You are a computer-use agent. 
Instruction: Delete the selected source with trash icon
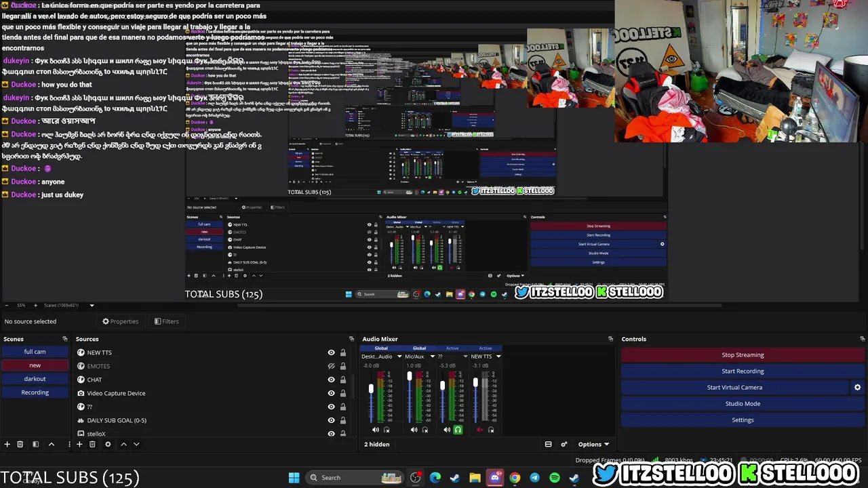pos(92,445)
